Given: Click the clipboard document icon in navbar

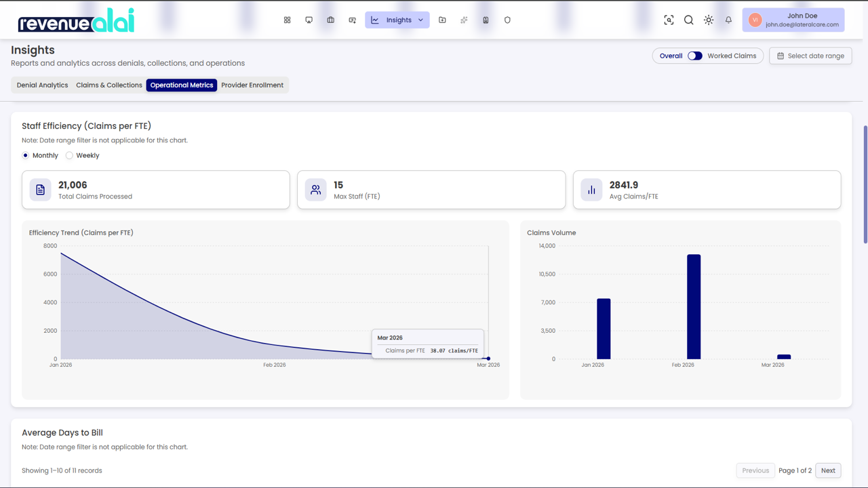Looking at the screenshot, I should point(486,20).
